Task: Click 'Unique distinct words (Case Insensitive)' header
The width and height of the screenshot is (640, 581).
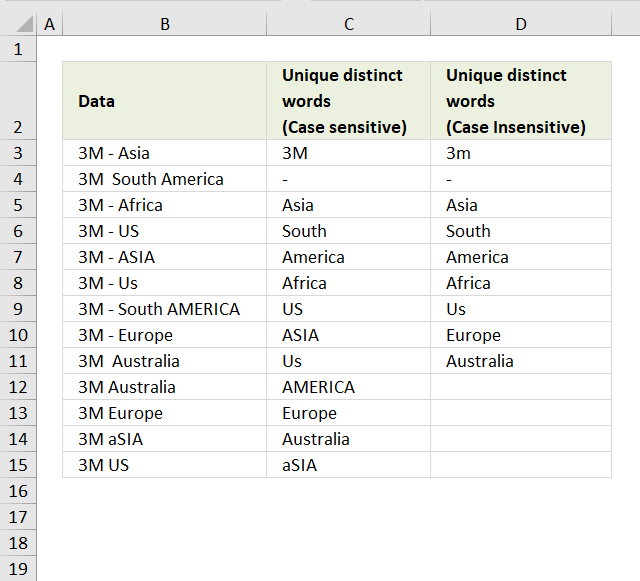Action: click(521, 101)
